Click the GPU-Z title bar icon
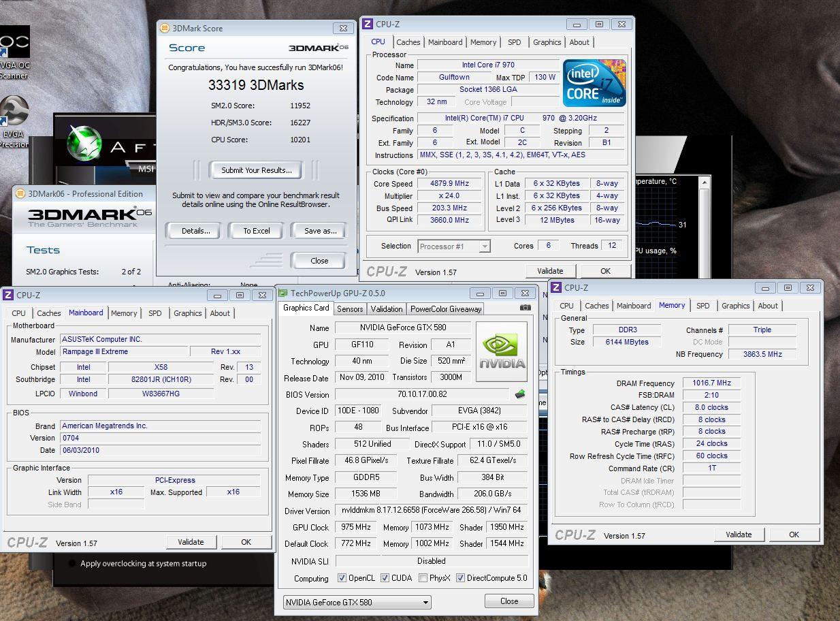The width and height of the screenshot is (840, 621). pos(283,293)
